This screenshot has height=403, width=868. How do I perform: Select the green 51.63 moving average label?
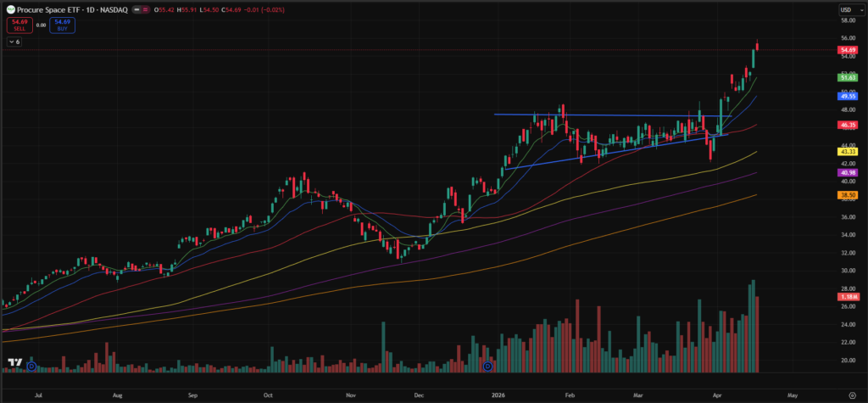(x=848, y=77)
